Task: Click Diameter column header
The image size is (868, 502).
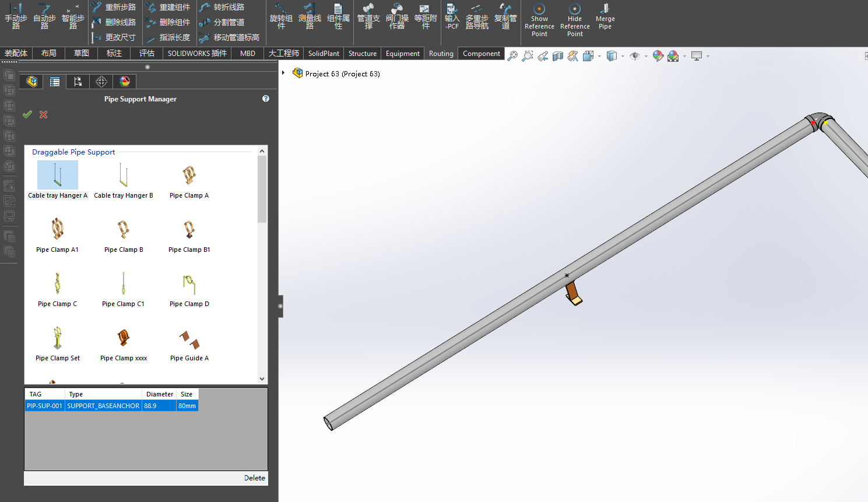Action: [x=160, y=394]
